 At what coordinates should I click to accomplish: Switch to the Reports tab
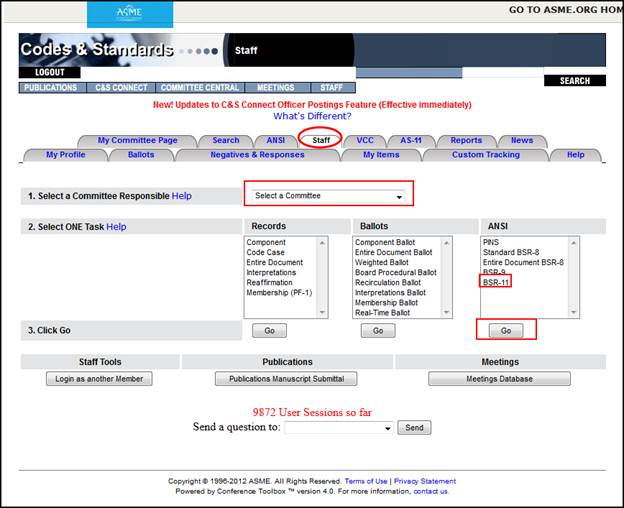pos(466,140)
